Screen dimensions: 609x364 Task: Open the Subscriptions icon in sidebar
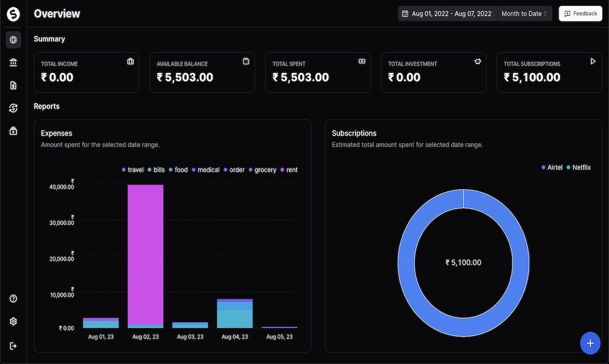pyautogui.click(x=13, y=131)
